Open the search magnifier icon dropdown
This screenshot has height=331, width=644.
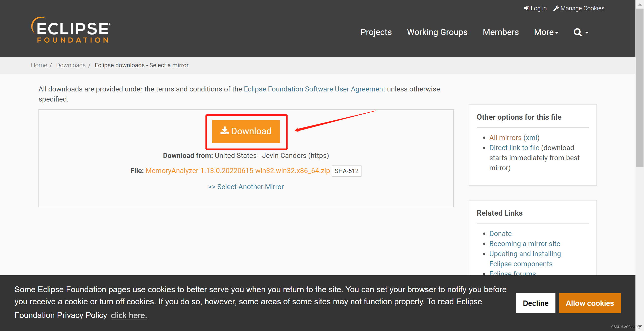coord(581,32)
